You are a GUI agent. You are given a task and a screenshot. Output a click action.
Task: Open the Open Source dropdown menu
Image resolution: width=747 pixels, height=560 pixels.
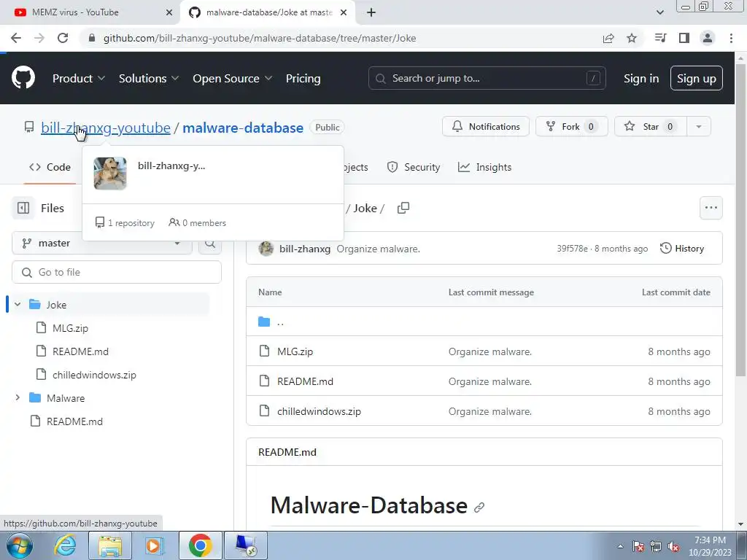pos(233,78)
